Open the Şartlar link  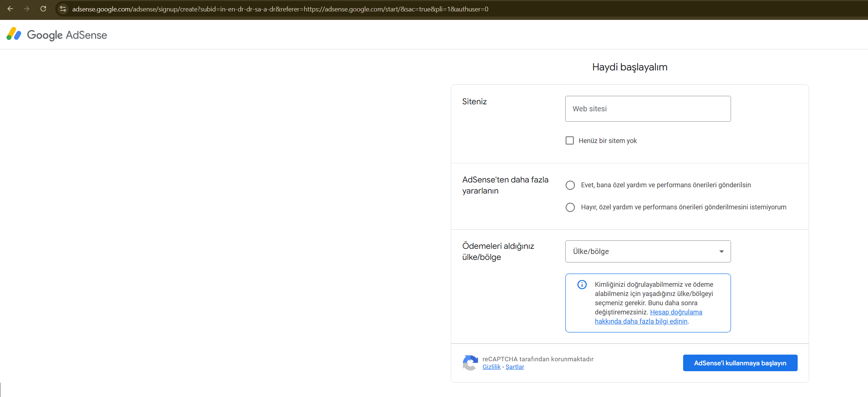click(x=514, y=367)
